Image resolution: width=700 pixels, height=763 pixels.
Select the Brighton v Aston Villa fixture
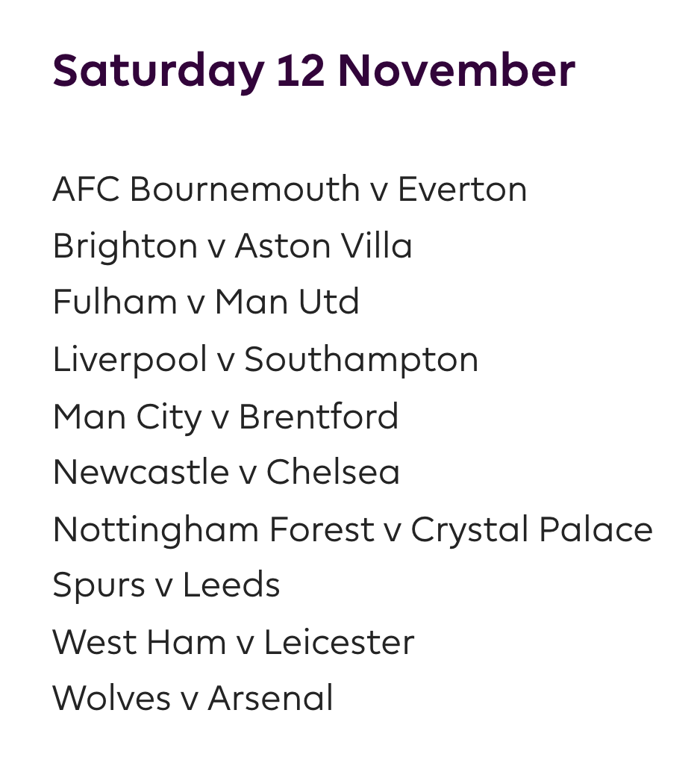click(x=232, y=246)
